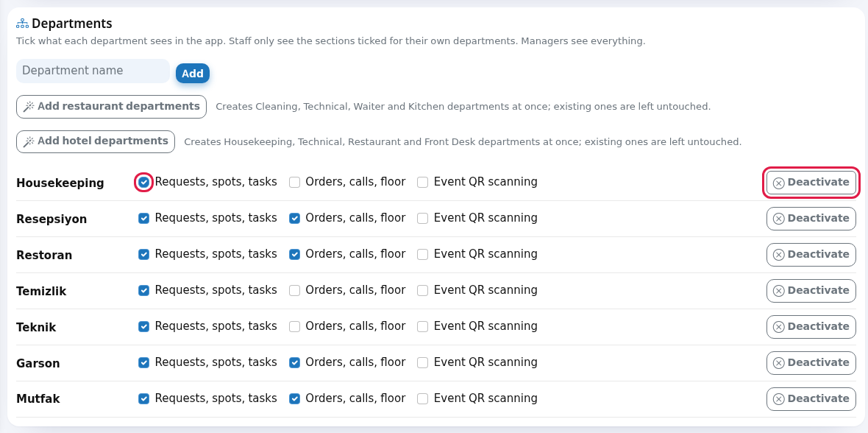Enable Event QR scanning for Housekeeping
The width and height of the screenshot is (868, 433).
click(x=422, y=183)
